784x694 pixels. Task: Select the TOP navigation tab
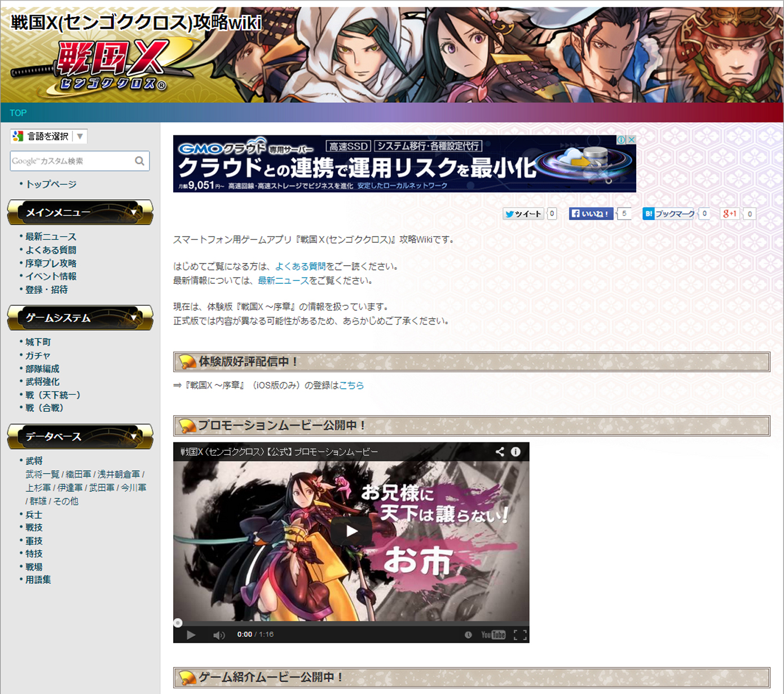[x=18, y=113]
